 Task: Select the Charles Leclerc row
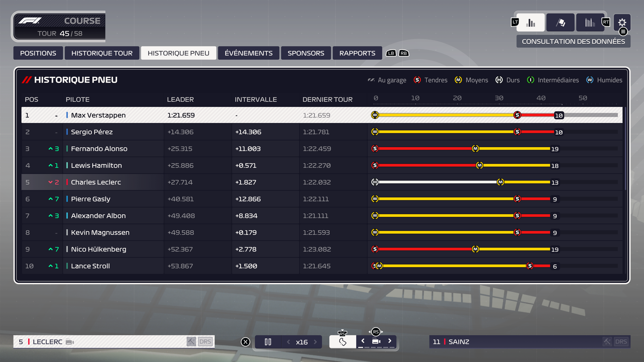coord(96,182)
